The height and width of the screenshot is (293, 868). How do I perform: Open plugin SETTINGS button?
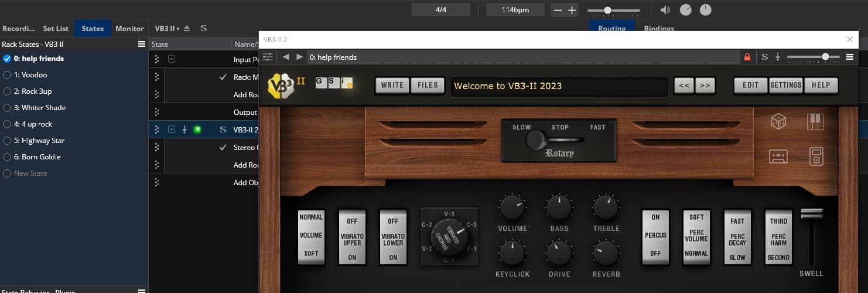(x=786, y=85)
